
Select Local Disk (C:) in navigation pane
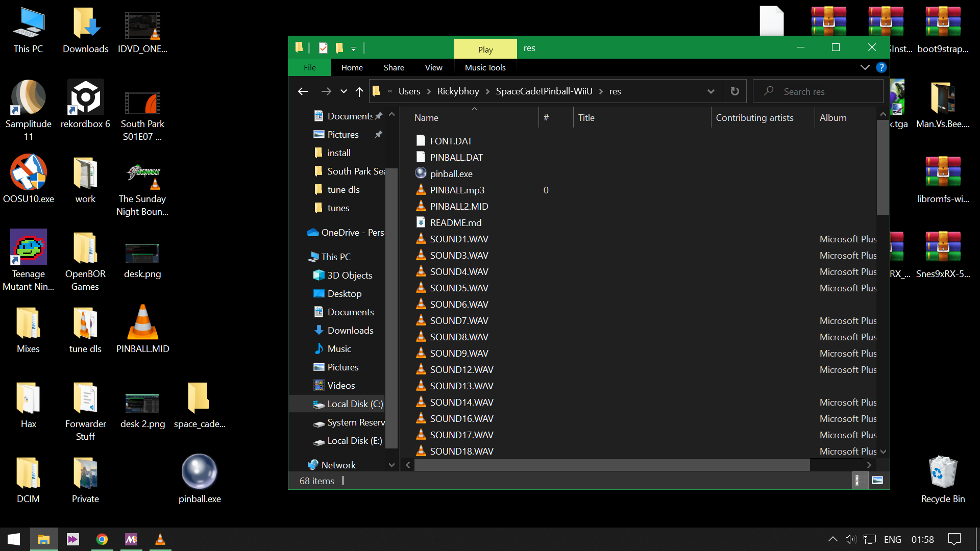coord(348,404)
